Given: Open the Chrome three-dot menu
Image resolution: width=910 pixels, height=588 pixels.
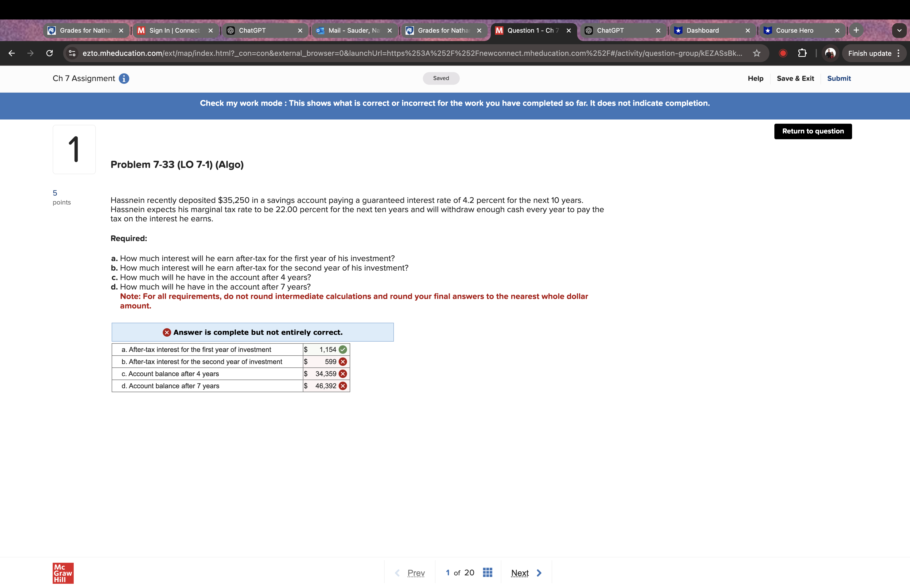Looking at the screenshot, I should click(898, 53).
